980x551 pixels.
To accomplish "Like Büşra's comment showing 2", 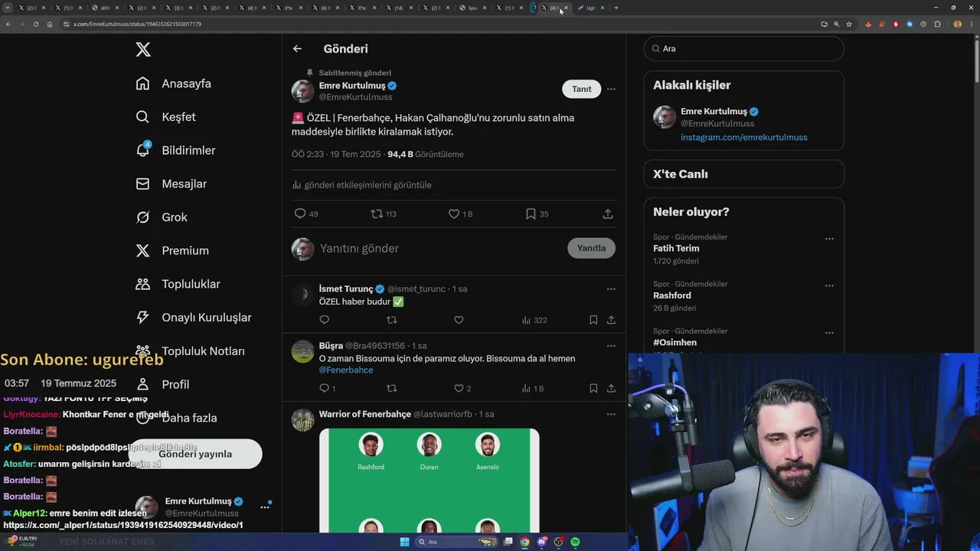I will (x=459, y=389).
